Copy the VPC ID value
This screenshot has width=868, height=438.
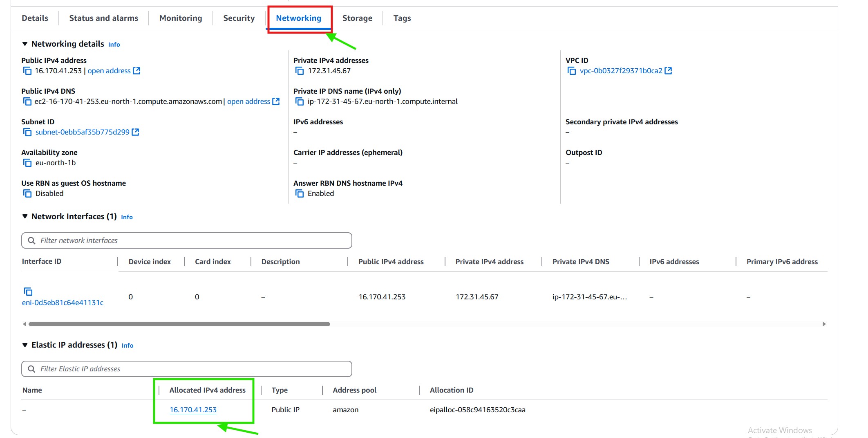coord(571,71)
